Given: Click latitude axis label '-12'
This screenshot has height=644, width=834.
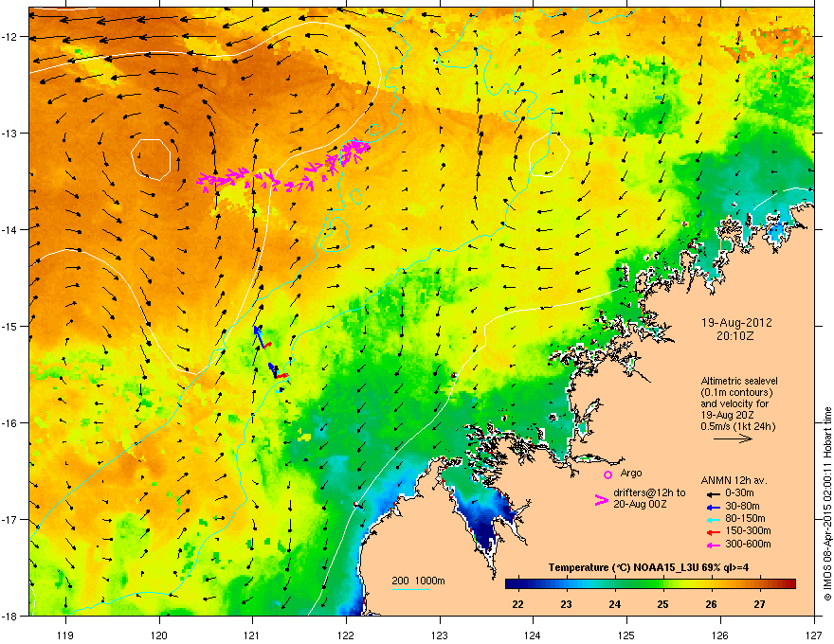Looking at the screenshot, I should coord(11,37).
